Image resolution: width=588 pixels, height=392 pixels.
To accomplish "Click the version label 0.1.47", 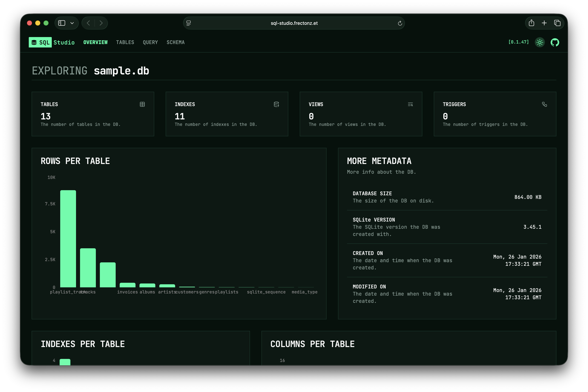I will 519,42.
